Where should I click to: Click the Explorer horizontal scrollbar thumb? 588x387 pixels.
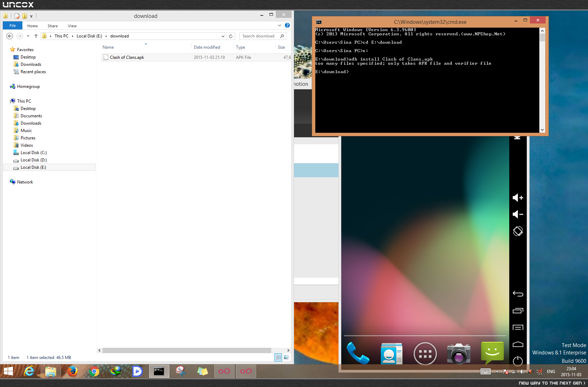point(187,350)
